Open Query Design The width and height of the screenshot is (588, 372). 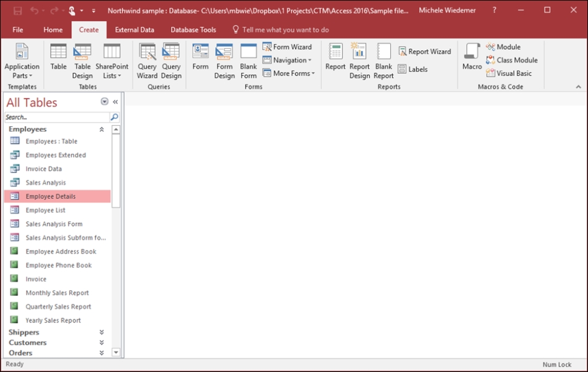[x=171, y=61]
